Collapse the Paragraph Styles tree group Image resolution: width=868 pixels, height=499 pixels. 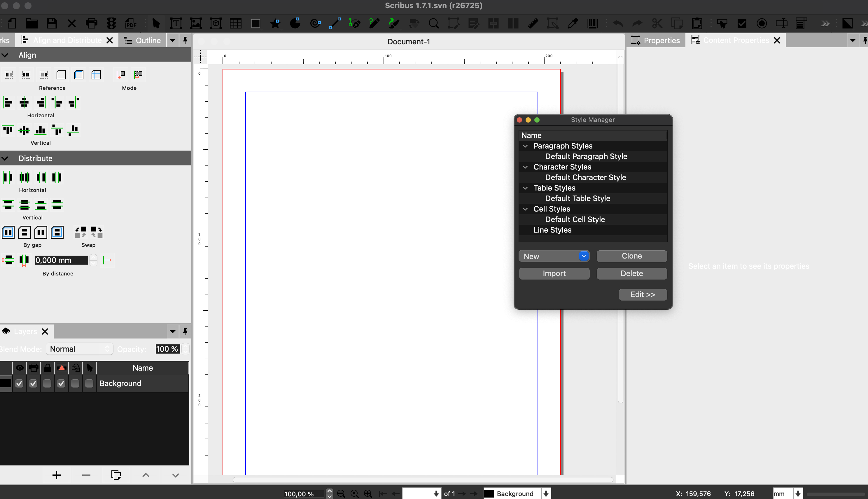click(525, 146)
